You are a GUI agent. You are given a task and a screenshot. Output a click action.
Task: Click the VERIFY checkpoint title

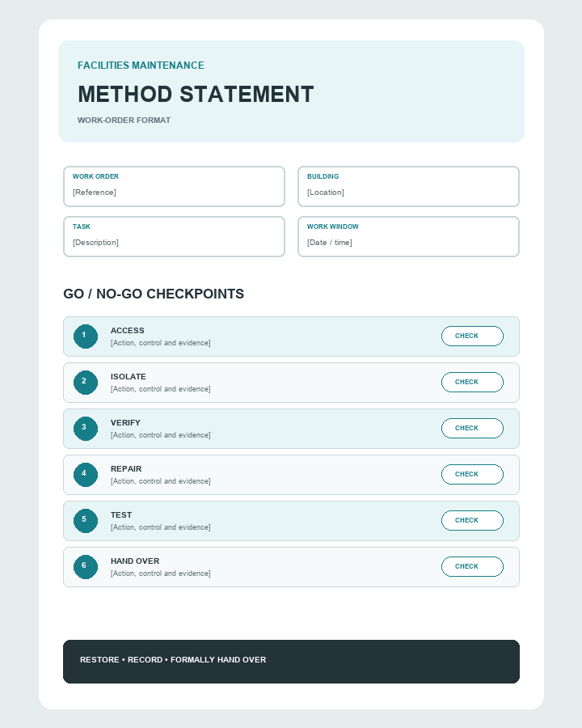(x=125, y=422)
